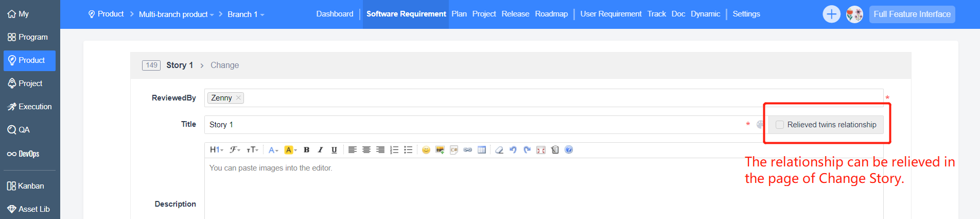The height and width of the screenshot is (219, 980).
Task: Apply bold formatting in the editor
Action: tap(306, 150)
